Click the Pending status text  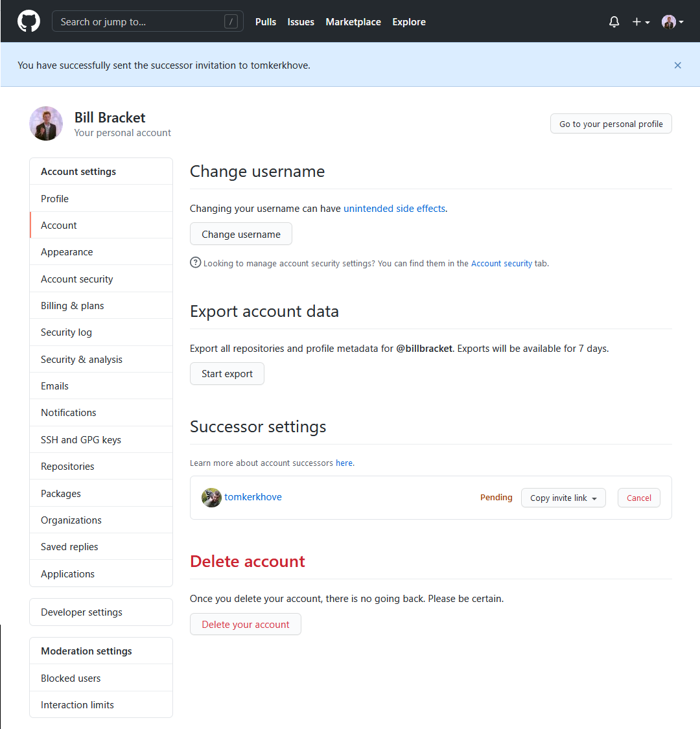(496, 498)
